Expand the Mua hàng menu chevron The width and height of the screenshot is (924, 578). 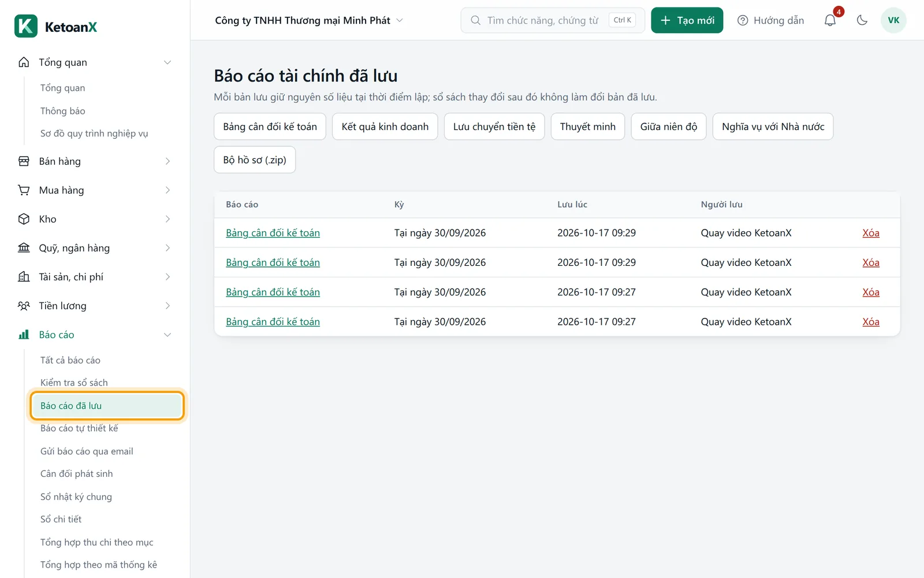(167, 190)
